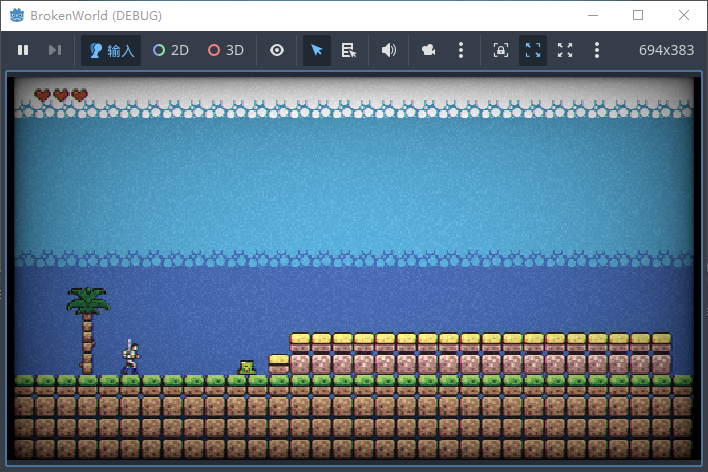Open embed options three-dot menu

(x=597, y=50)
